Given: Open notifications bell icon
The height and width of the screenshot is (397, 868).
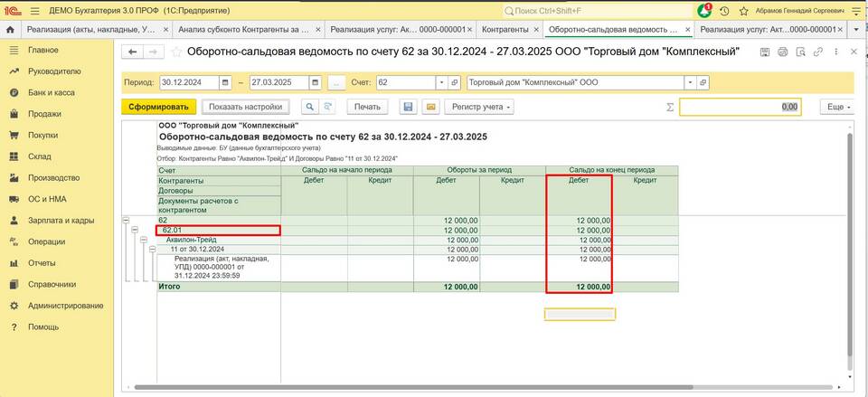Looking at the screenshot, I should click(x=704, y=11).
